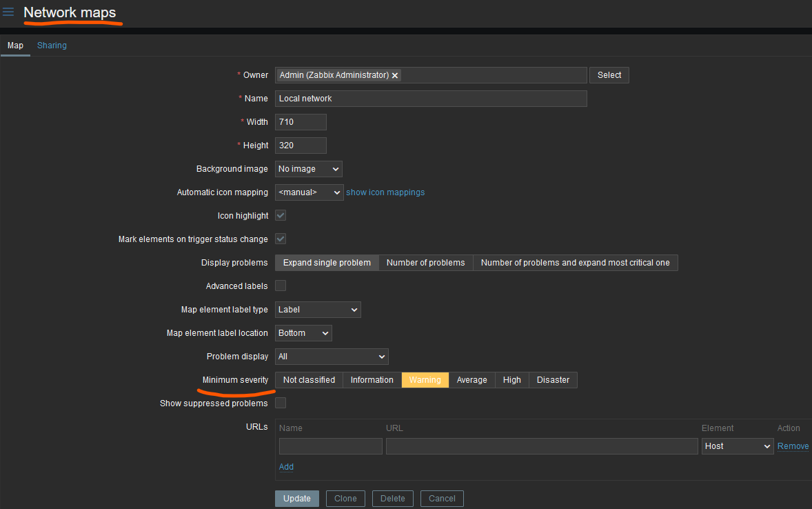The height and width of the screenshot is (509, 812).
Task: Open the hamburger sidebar menu
Action: coord(8,12)
